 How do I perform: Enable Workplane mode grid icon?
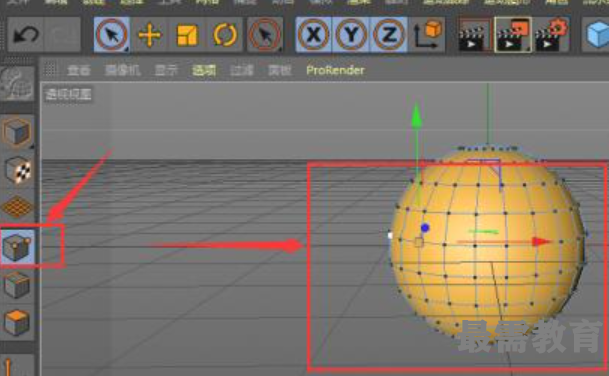pos(17,207)
